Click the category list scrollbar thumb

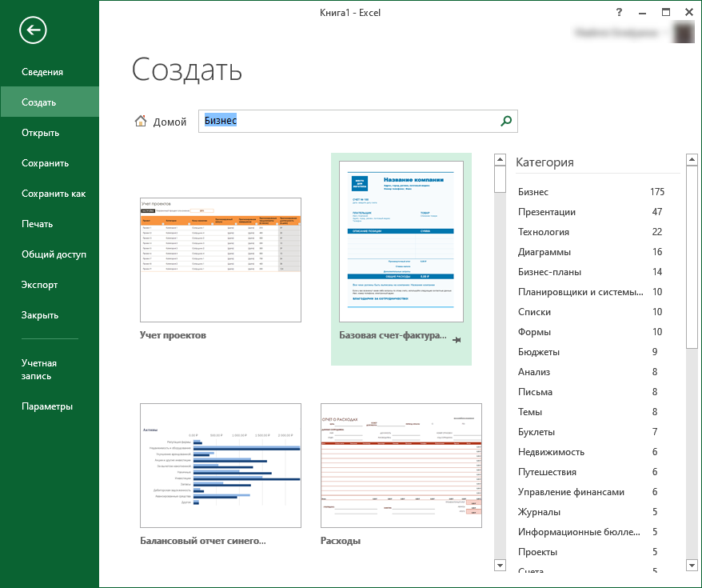(x=692, y=257)
